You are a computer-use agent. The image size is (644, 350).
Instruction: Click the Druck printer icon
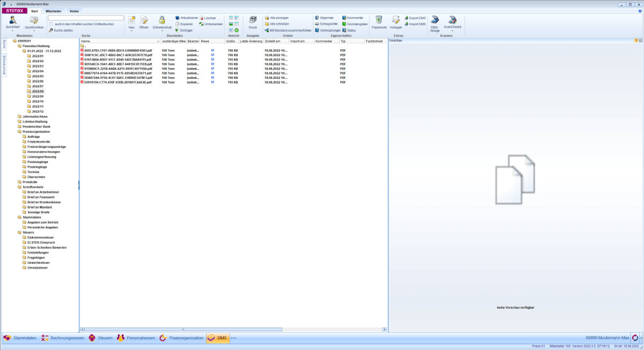(x=253, y=20)
